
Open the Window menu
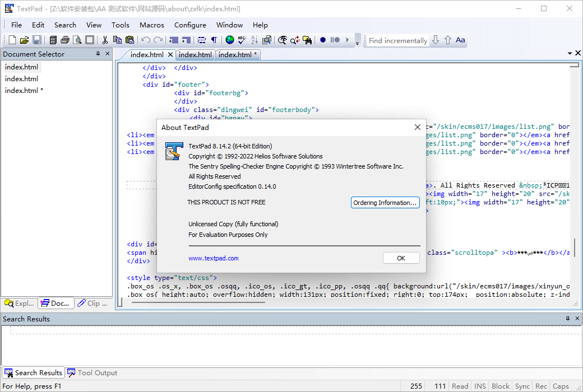click(229, 25)
